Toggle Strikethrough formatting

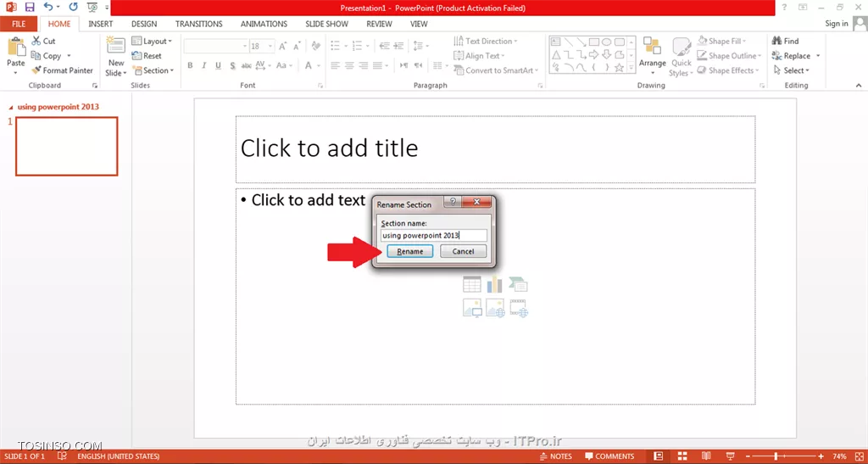point(247,65)
